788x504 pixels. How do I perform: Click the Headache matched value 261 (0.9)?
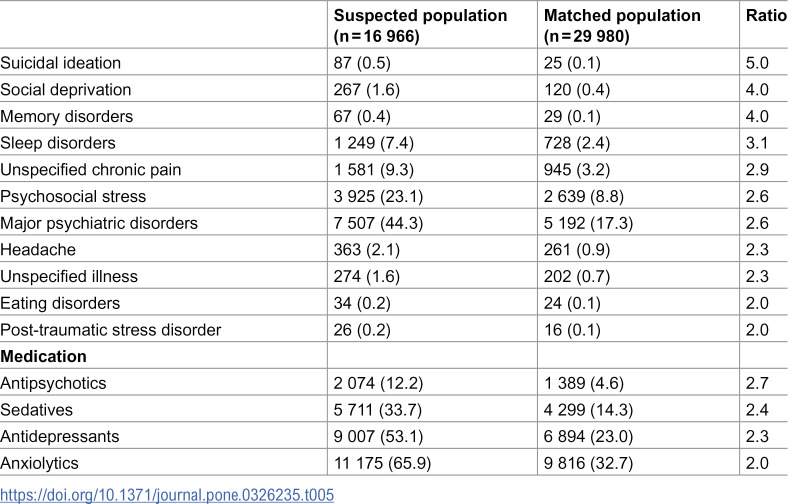pyautogui.click(x=577, y=250)
